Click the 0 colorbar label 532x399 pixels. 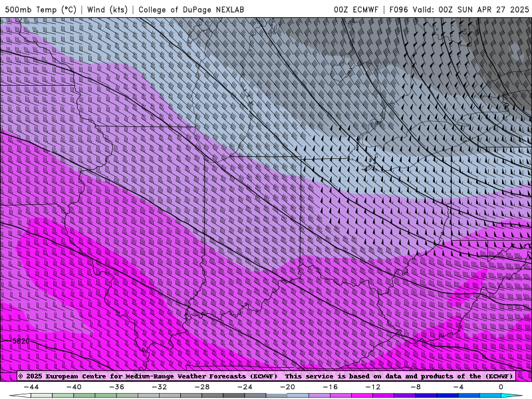tap(501, 387)
